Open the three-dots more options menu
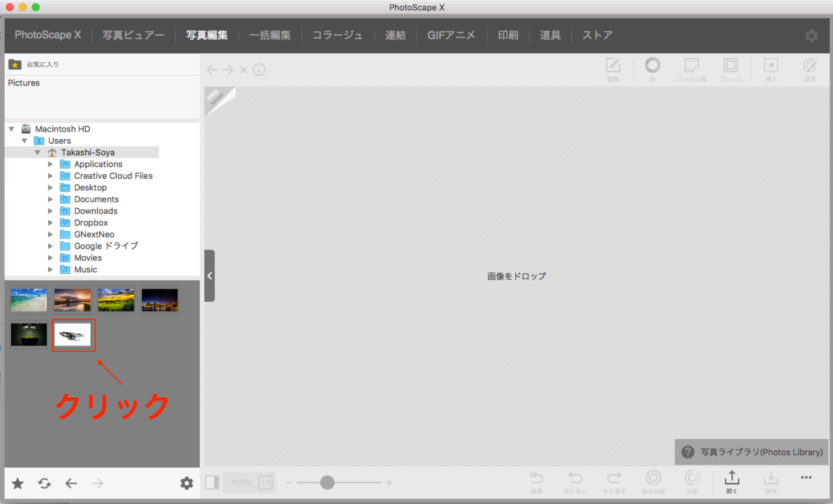 [806, 477]
